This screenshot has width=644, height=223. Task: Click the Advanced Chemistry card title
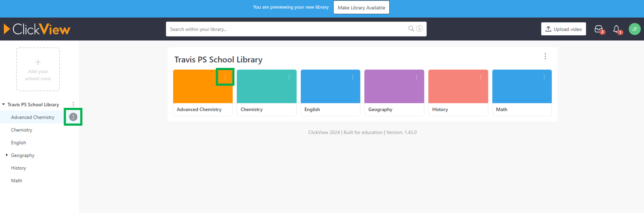tap(199, 110)
